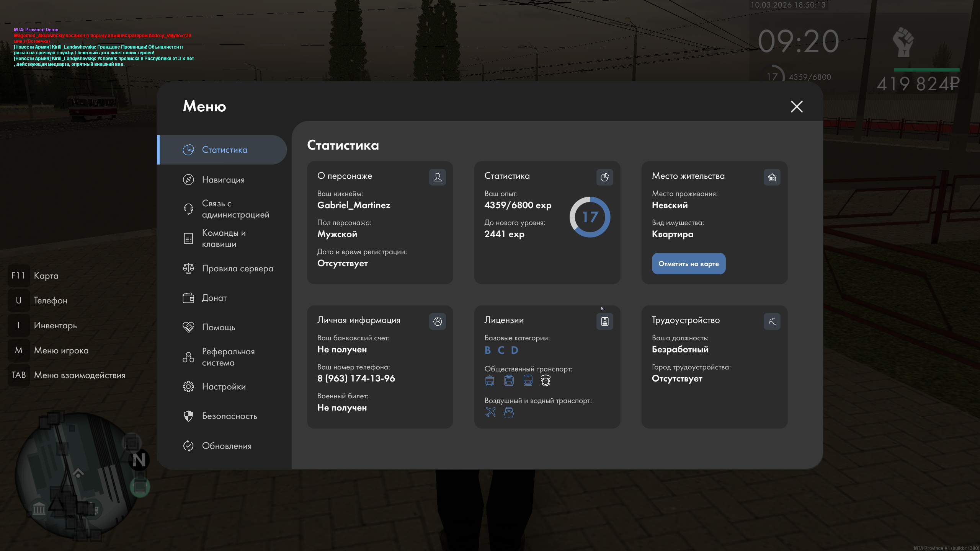Screen dimensions: 980x551
Task: Click the profile icon in Личная информация card
Action: (437, 321)
